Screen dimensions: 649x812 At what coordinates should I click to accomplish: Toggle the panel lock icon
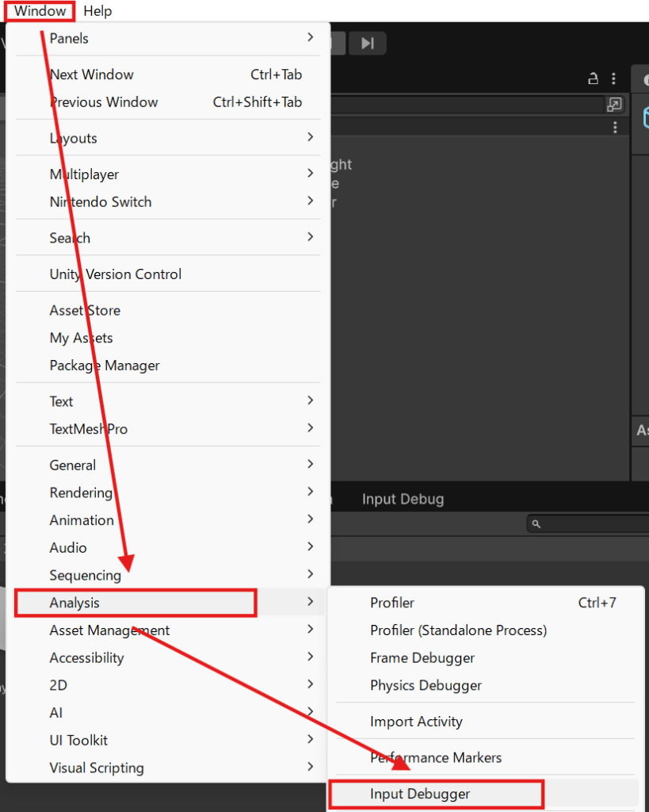[x=593, y=79]
